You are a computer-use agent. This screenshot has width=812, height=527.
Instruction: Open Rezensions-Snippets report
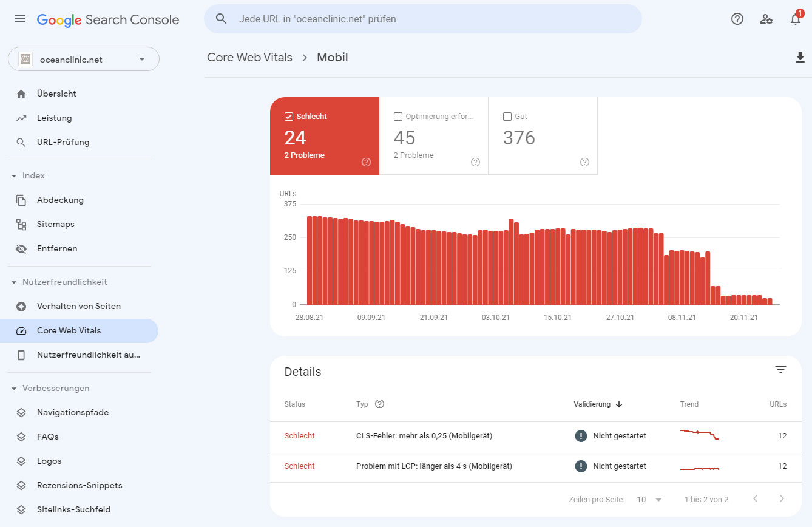(80, 486)
